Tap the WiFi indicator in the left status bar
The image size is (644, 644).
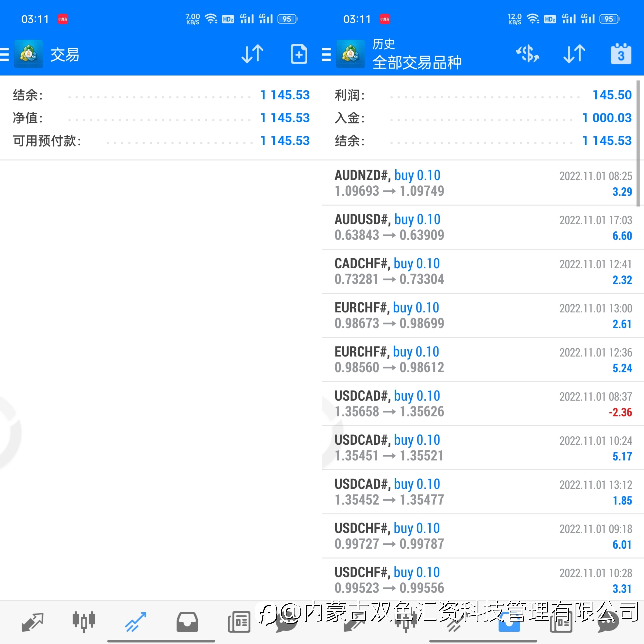point(211,19)
